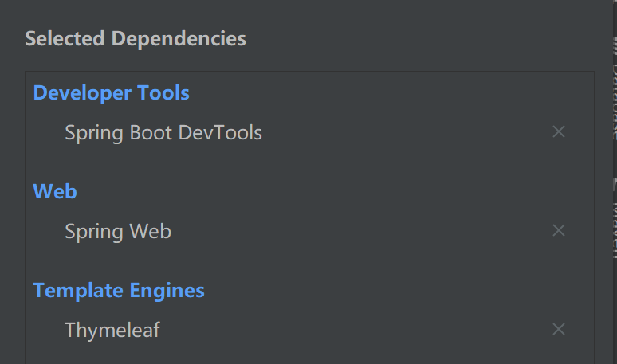Open the Database side tool window
The image size is (617, 364).
(615, 88)
